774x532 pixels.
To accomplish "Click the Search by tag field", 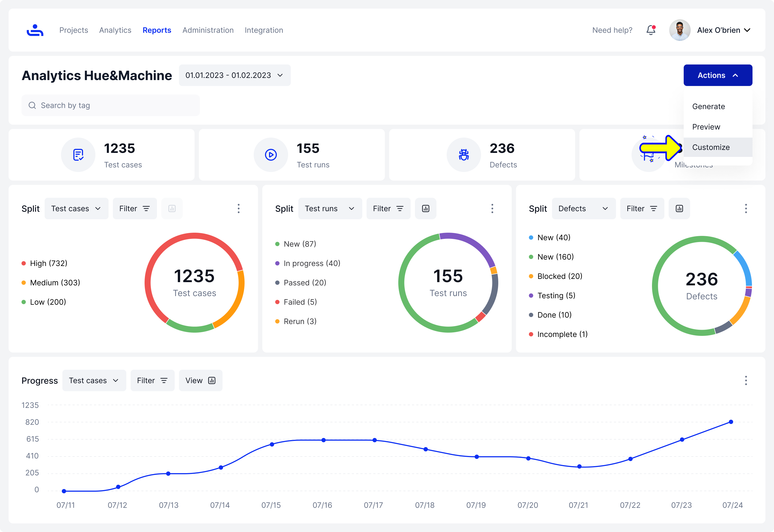I will pos(110,105).
